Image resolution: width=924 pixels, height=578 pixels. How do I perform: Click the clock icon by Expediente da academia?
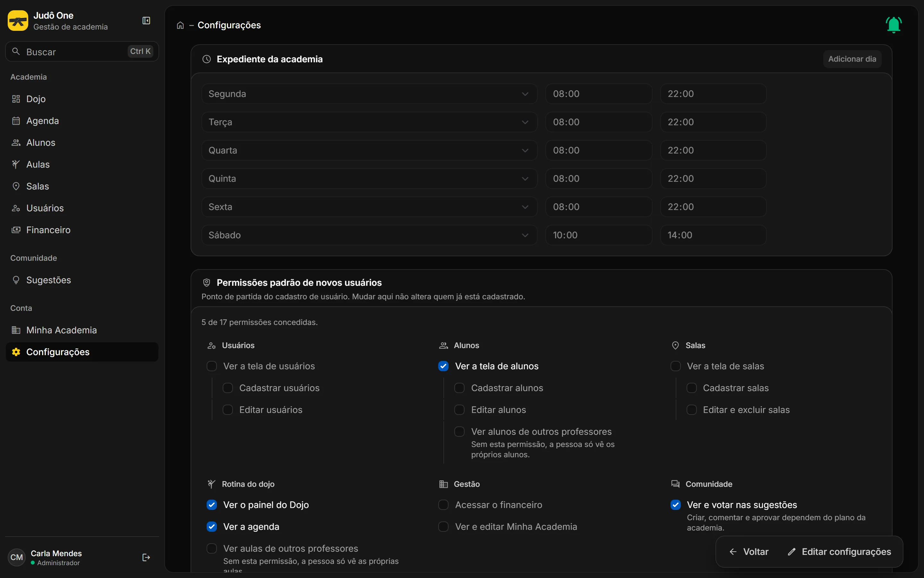207,59
